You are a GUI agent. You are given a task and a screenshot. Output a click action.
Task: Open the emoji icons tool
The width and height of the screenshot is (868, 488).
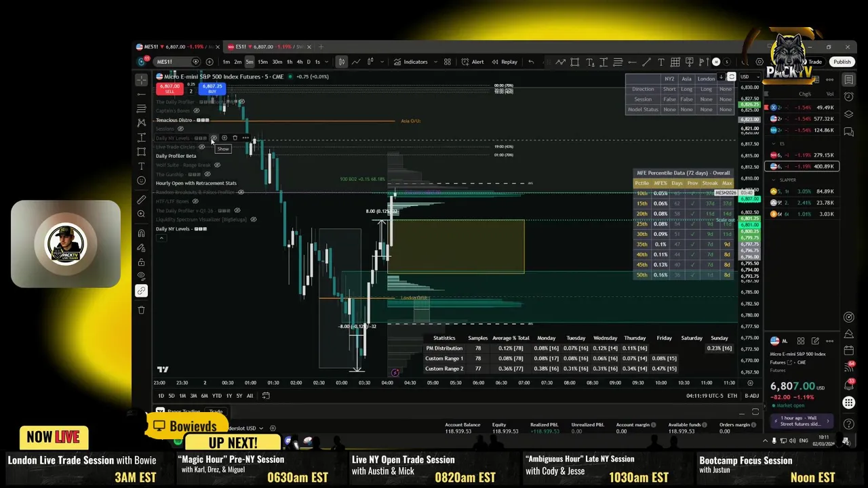tap(141, 180)
